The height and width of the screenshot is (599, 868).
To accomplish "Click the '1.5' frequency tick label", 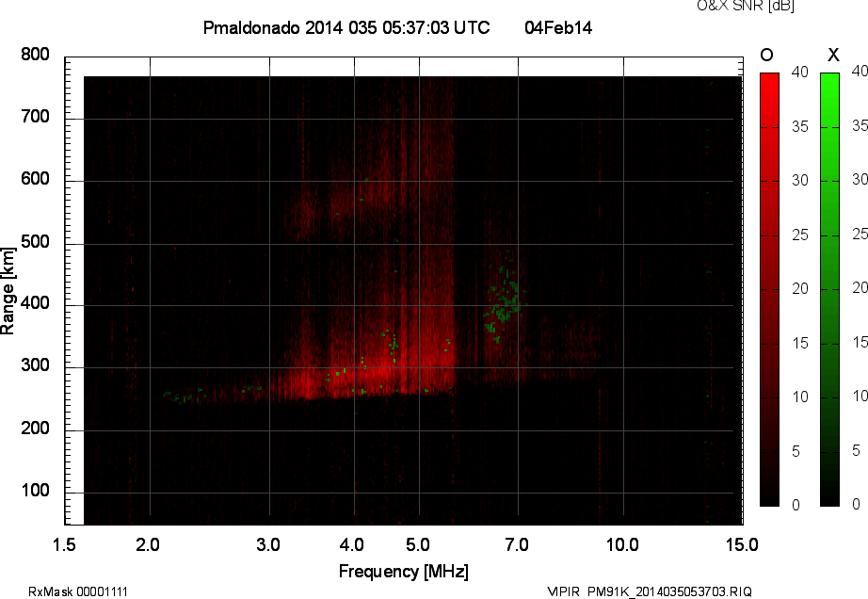I will click(64, 544).
